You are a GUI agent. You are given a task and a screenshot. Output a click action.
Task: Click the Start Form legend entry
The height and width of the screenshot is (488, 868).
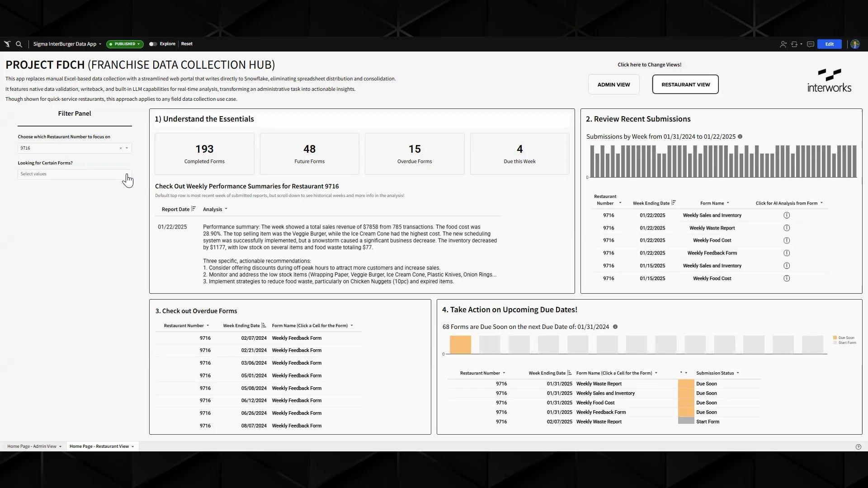(x=844, y=343)
